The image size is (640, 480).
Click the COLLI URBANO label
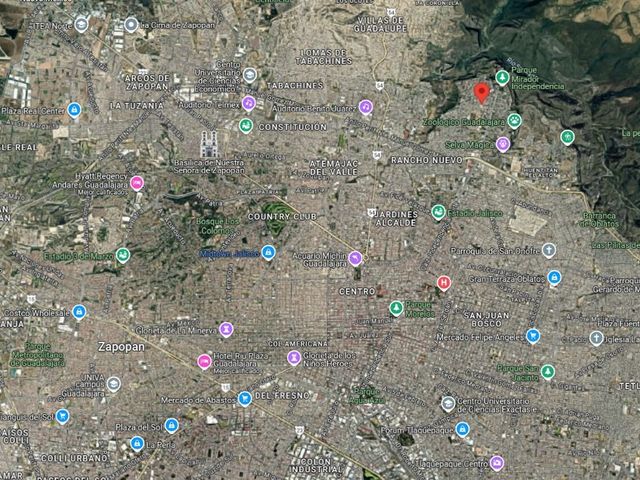click(74, 458)
